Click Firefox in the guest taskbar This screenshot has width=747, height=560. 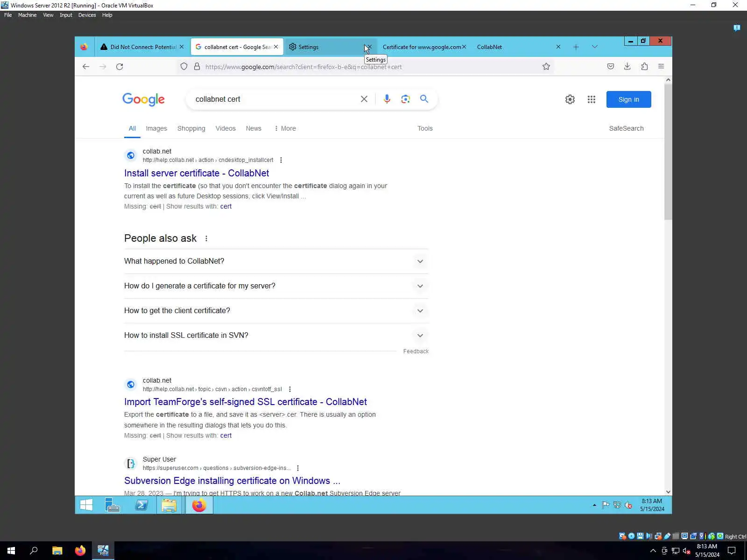[x=199, y=505]
